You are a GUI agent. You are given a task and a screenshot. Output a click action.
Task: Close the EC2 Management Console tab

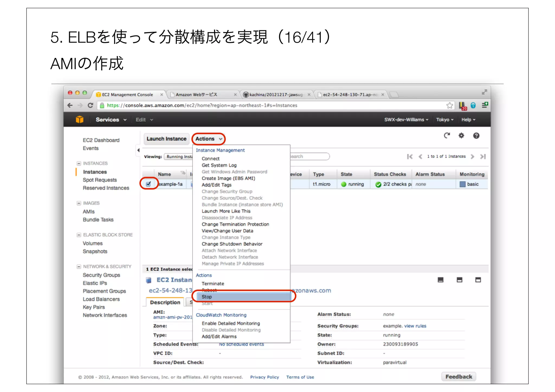coord(162,95)
